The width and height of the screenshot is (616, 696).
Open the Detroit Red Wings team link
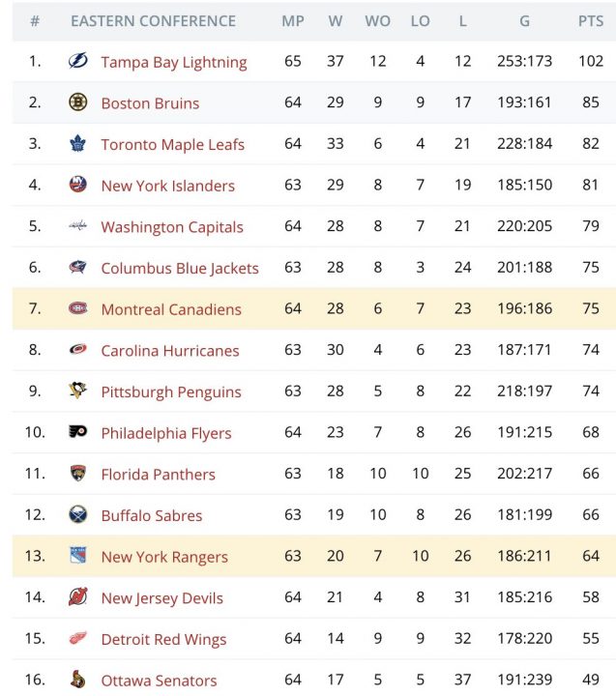(x=163, y=640)
